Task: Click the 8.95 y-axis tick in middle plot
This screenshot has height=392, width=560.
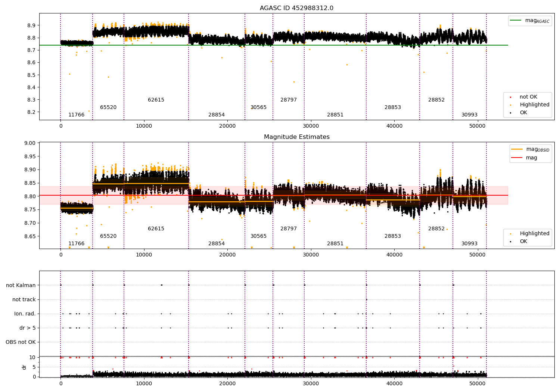Action: tap(30, 157)
